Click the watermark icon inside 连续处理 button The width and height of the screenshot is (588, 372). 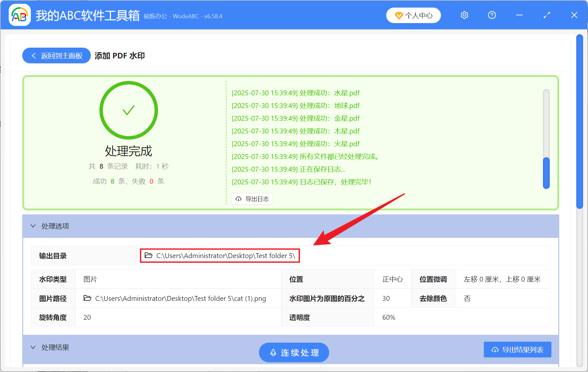click(x=273, y=352)
